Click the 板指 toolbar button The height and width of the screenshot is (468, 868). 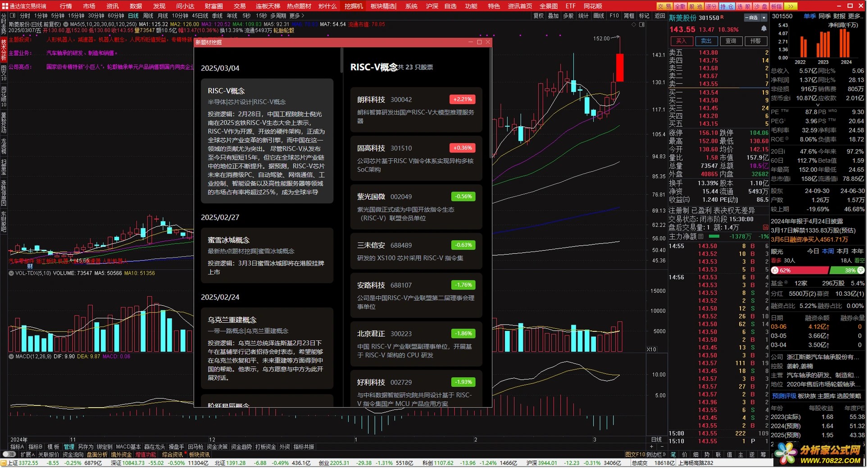click(776, 6)
